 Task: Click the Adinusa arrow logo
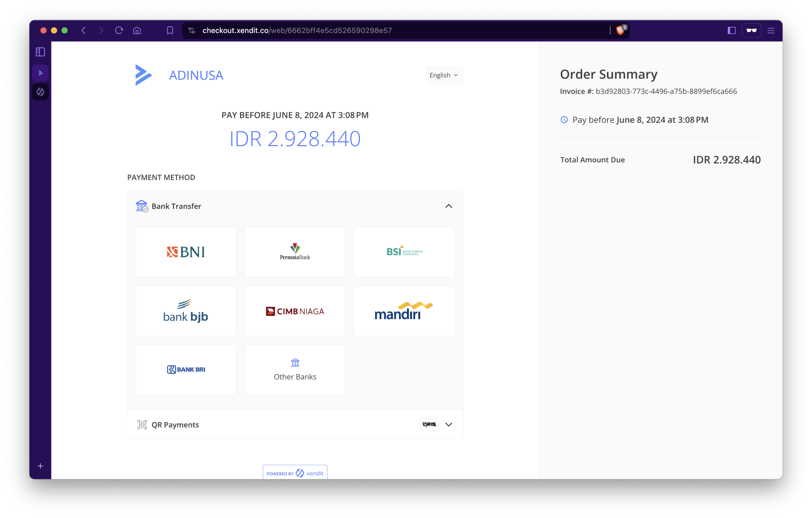point(144,75)
